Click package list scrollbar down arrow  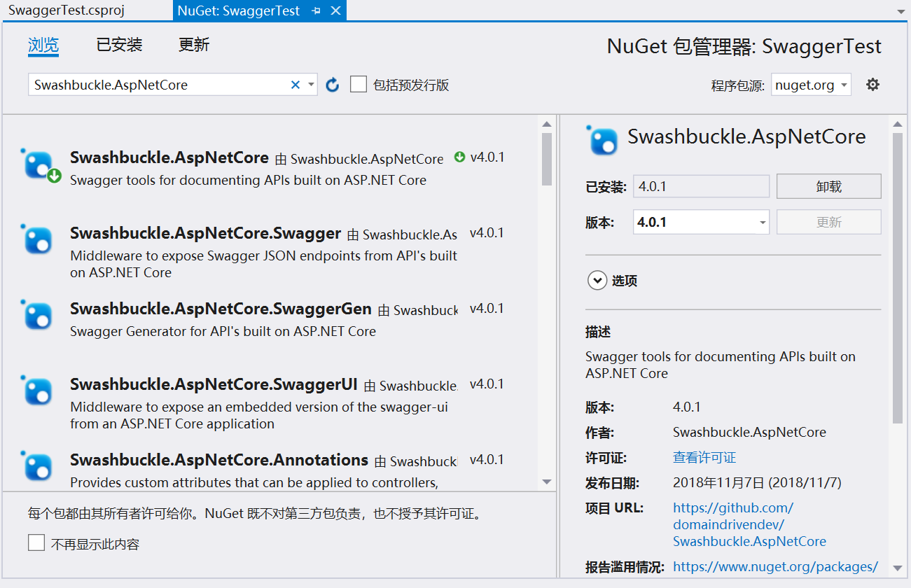point(547,482)
